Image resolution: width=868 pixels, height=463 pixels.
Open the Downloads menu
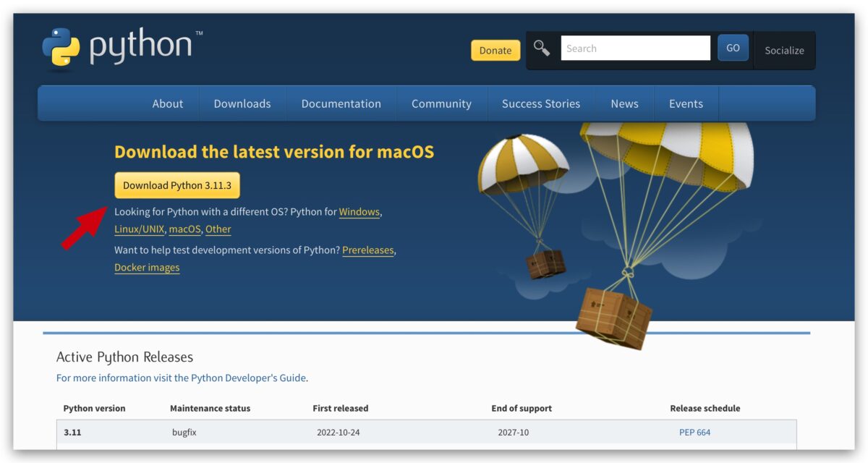click(242, 103)
